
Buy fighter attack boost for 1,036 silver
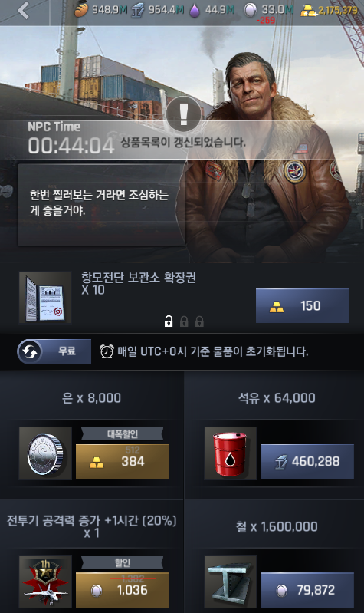click(x=123, y=590)
